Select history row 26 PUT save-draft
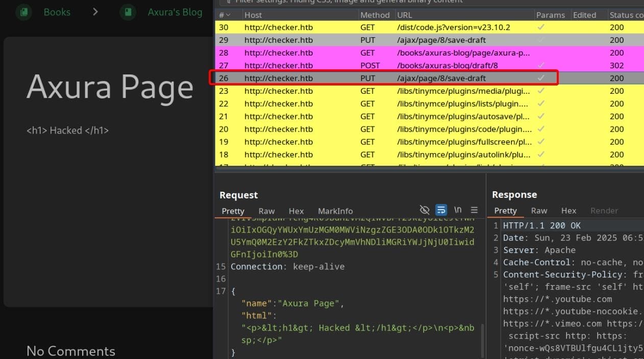This screenshot has width=644, height=359. click(430, 78)
